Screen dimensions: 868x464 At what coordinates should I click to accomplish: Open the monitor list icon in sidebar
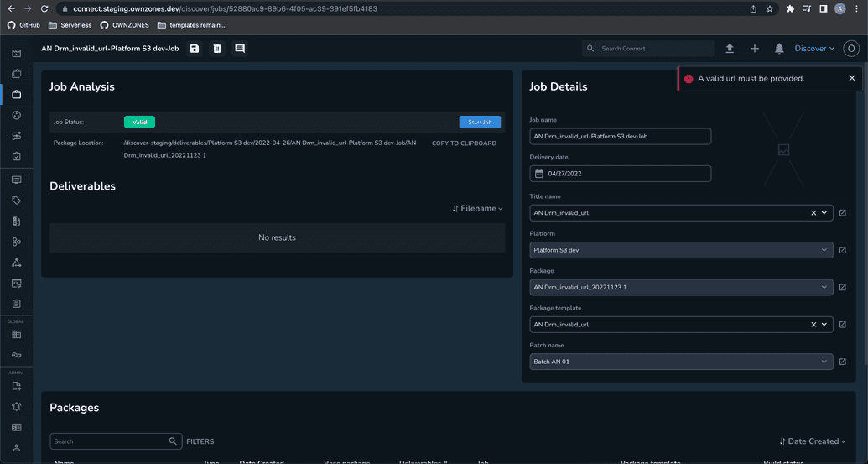pos(17,180)
